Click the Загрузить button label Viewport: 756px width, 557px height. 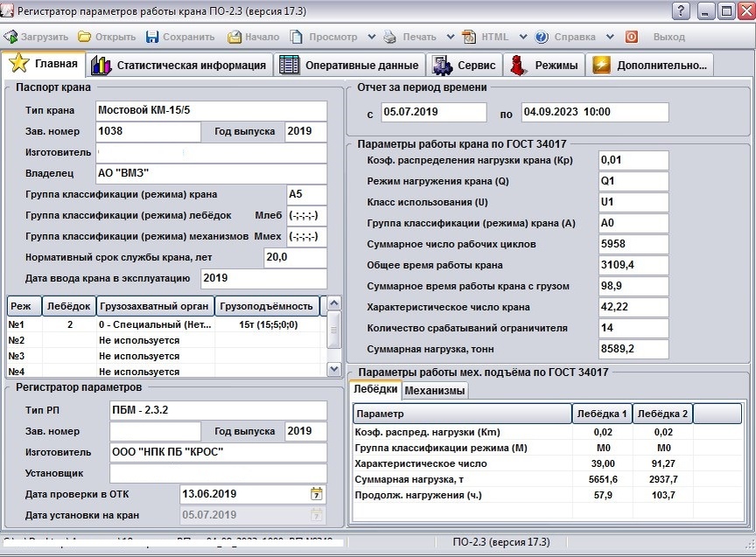45,37
